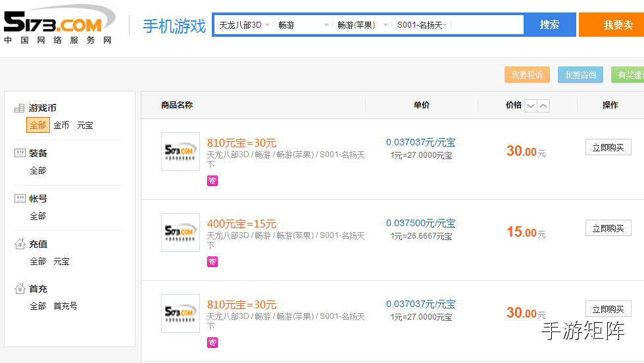Viewport: 644px width, 363px height.
Task: Open the 装备 category icon
Action: 20,153
